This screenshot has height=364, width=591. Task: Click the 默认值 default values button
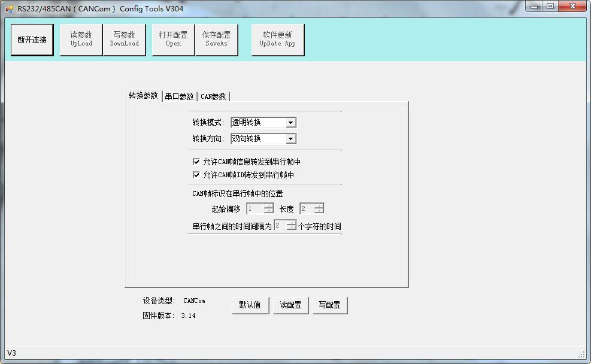[x=250, y=305]
